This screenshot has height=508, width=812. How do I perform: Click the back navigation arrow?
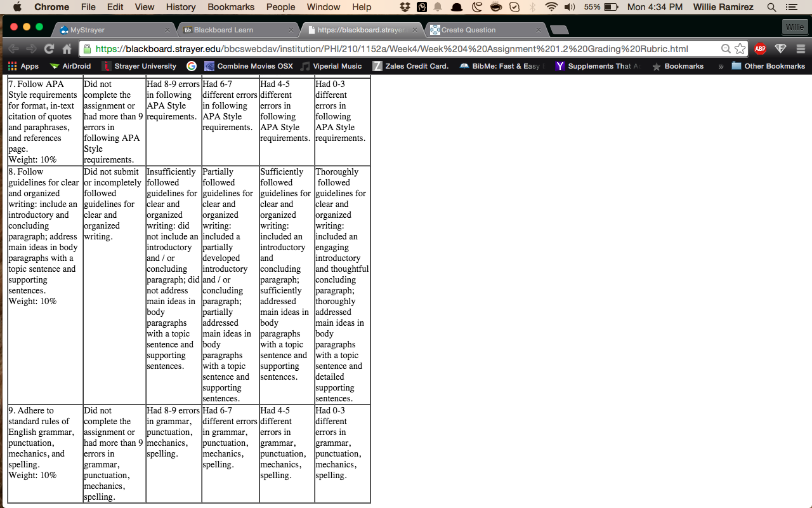tap(13, 49)
